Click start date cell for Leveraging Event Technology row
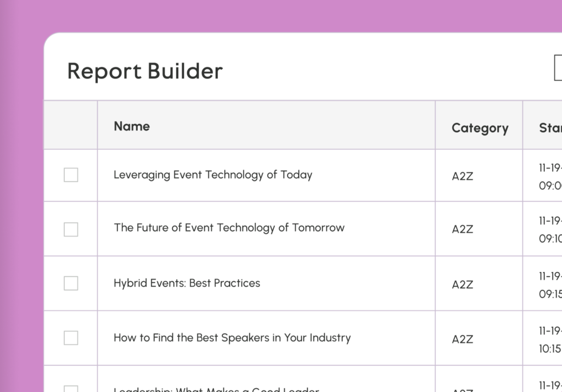Screen dimensions: 562x392 point(550,177)
